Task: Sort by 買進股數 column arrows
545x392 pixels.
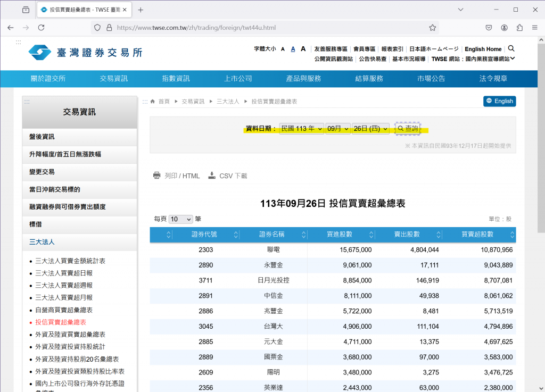Action: (x=371, y=235)
